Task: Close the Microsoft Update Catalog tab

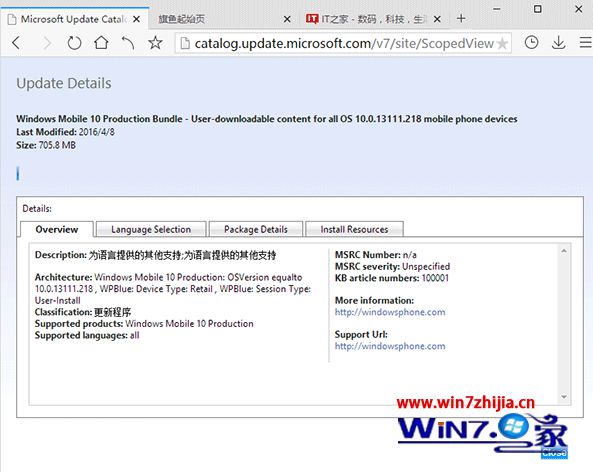Action: click(137, 19)
